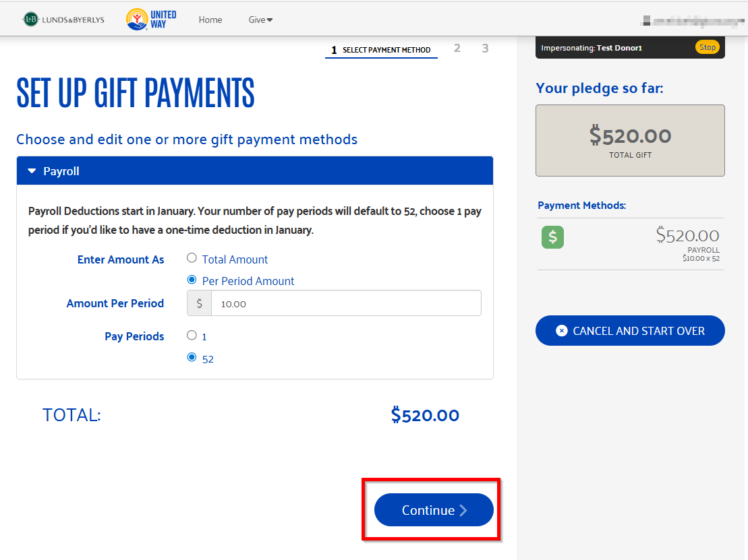Choose 52 pay periods
Image resolution: width=748 pixels, height=560 pixels.
[x=192, y=357]
